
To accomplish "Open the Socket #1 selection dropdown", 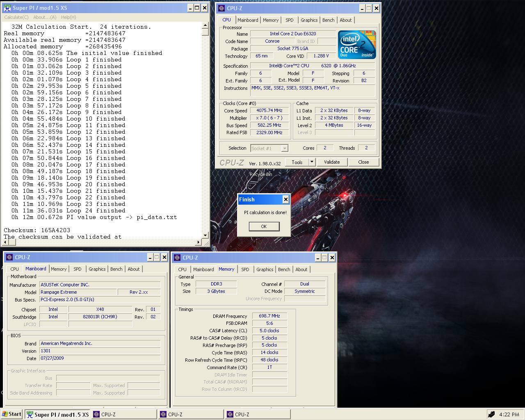I will 269,148.
